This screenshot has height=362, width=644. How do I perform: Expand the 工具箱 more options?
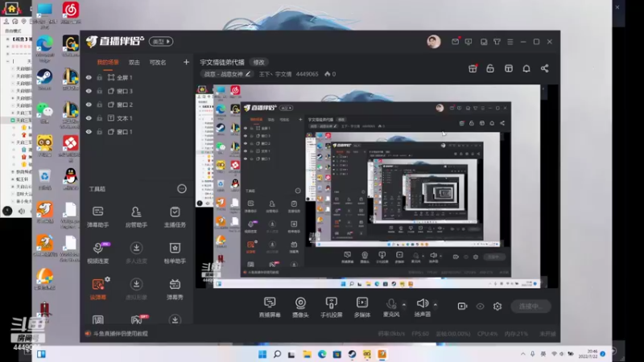coord(182,189)
